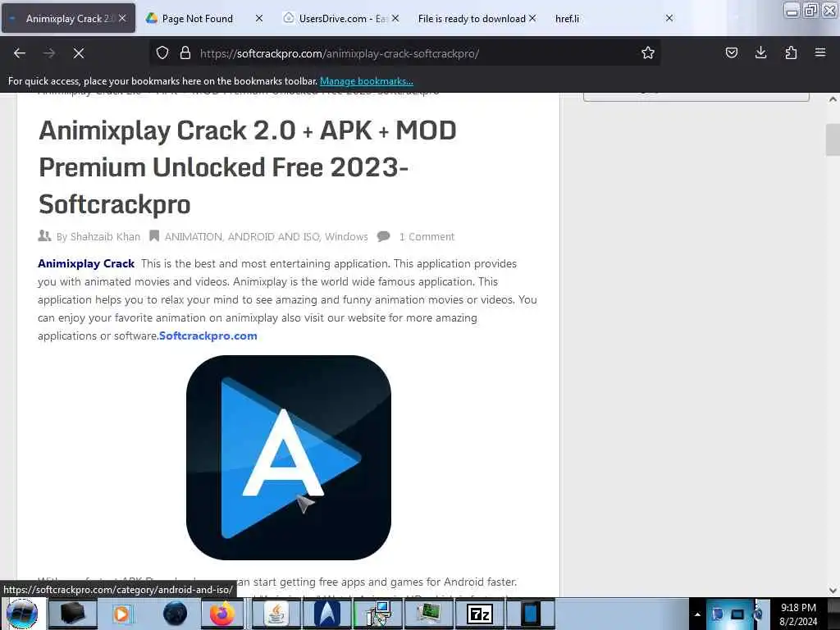Bookmark this page with the star
Screen dimensions: 840x630
pyautogui.click(x=648, y=53)
